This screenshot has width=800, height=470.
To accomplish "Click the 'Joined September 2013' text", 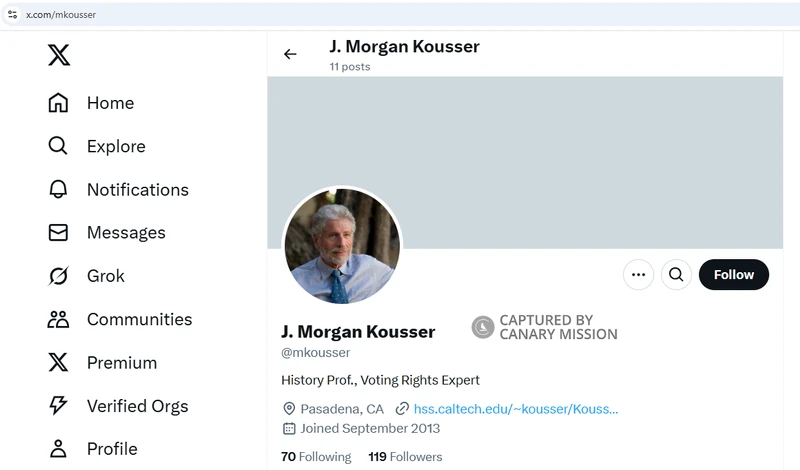I will [370, 428].
